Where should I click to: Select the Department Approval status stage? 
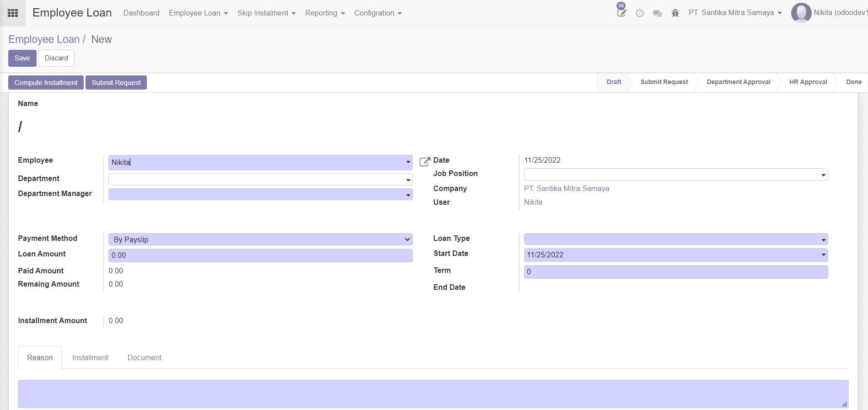[x=738, y=82]
